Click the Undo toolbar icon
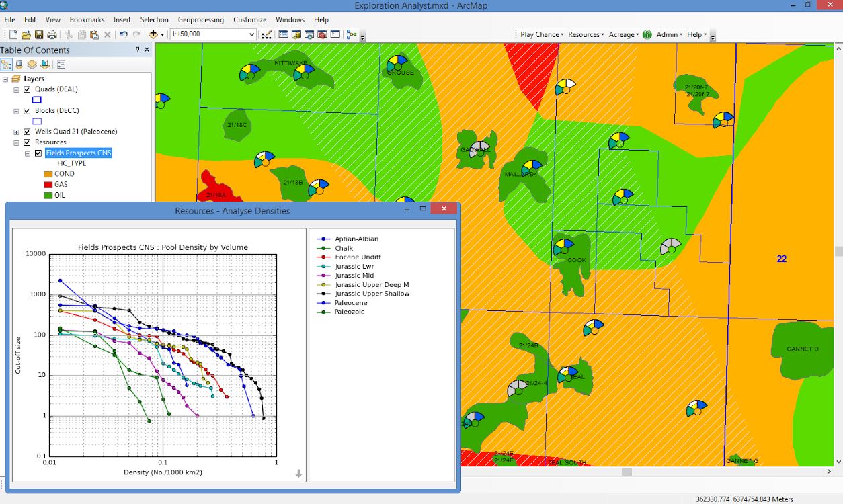The width and height of the screenshot is (843, 504). [x=123, y=34]
